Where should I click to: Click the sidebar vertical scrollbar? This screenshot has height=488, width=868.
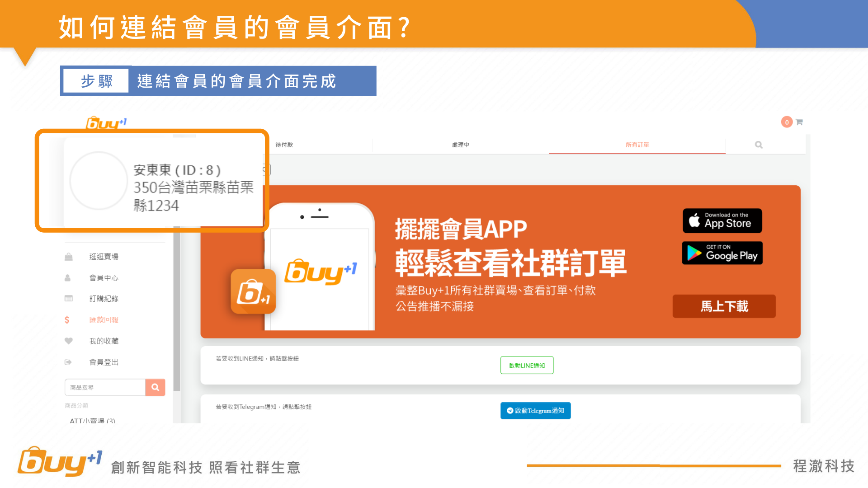pyautogui.click(x=177, y=307)
